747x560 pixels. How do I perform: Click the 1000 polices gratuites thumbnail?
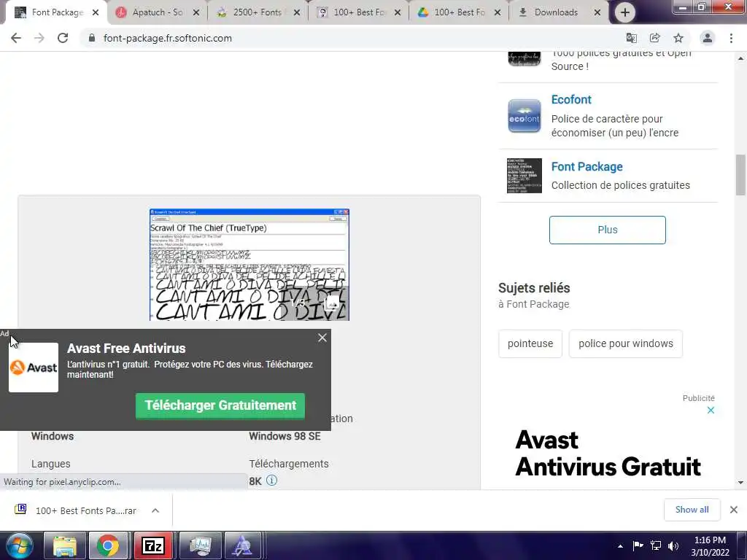(524, 58)
